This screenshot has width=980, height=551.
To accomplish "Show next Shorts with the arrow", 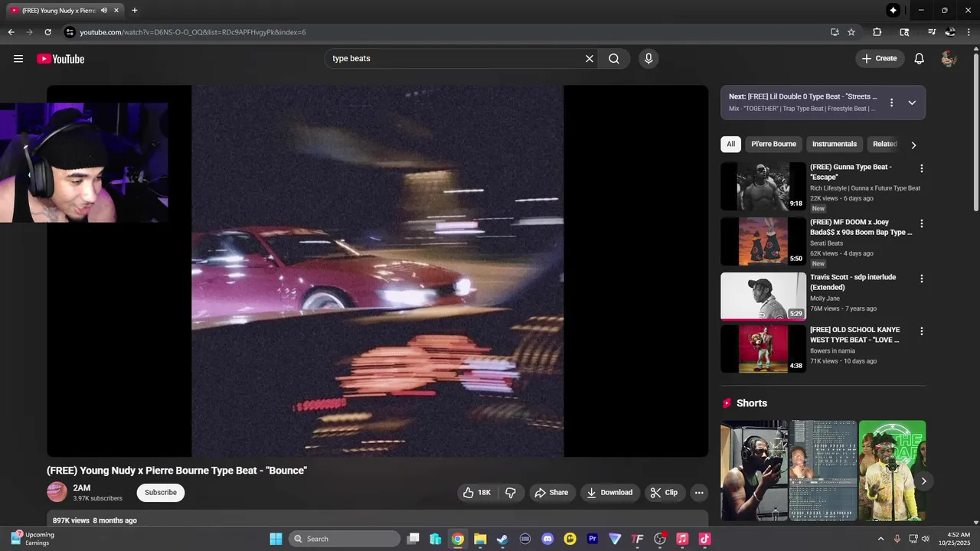I will [923, 481].
